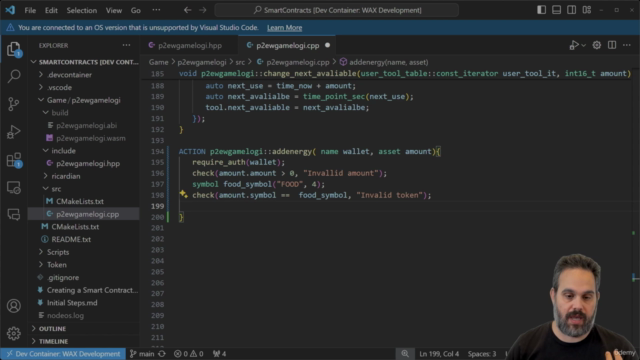This screenshot has width=640, height=360.
Task: Click the unsaved dot on p2ewgamelogi.cpp tab
Action: tap(327, 45)
